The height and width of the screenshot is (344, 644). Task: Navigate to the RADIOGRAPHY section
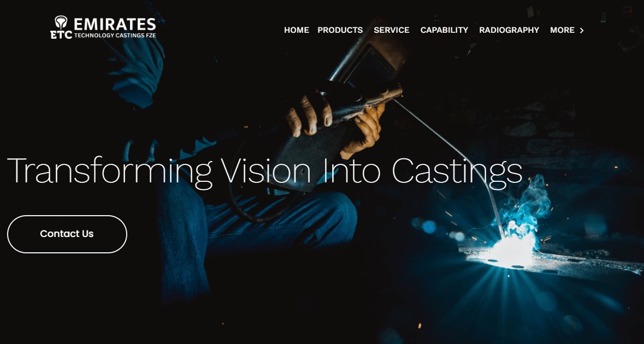point(509,30)
